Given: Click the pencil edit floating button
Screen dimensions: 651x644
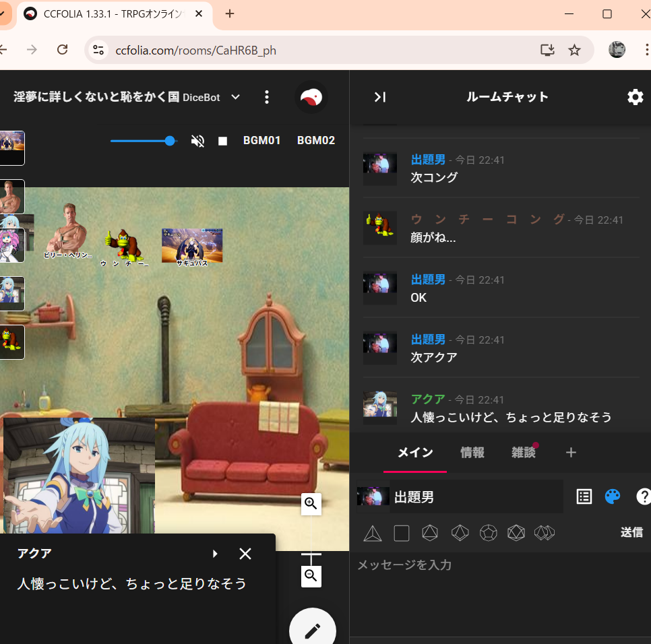Looking at the screenshot, I should pyautogui.click(x=313, y=631).
